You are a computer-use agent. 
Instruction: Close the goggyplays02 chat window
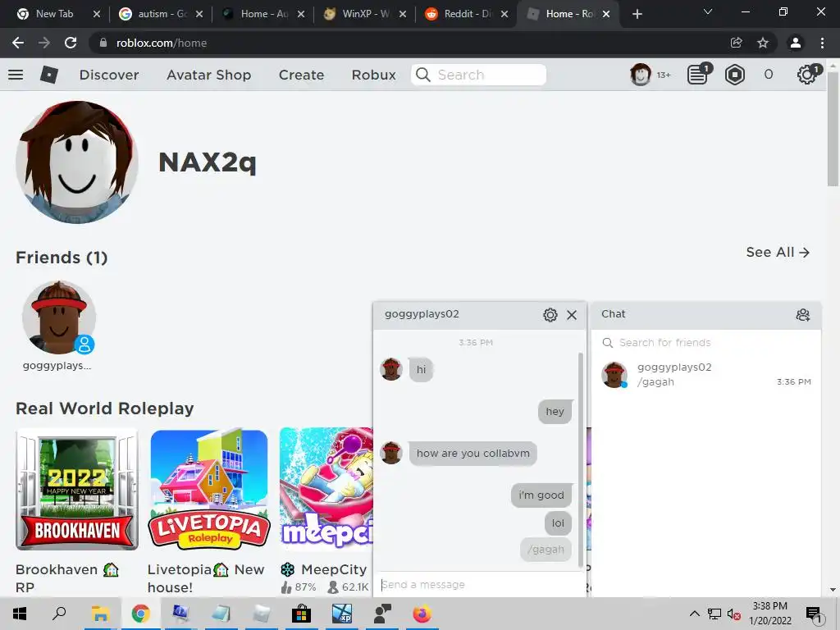[x=572, y=315]
